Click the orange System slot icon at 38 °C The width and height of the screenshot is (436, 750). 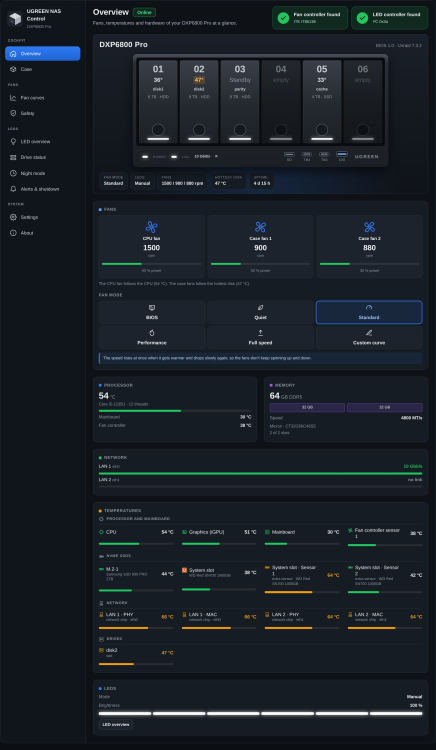tap(185, 570)
